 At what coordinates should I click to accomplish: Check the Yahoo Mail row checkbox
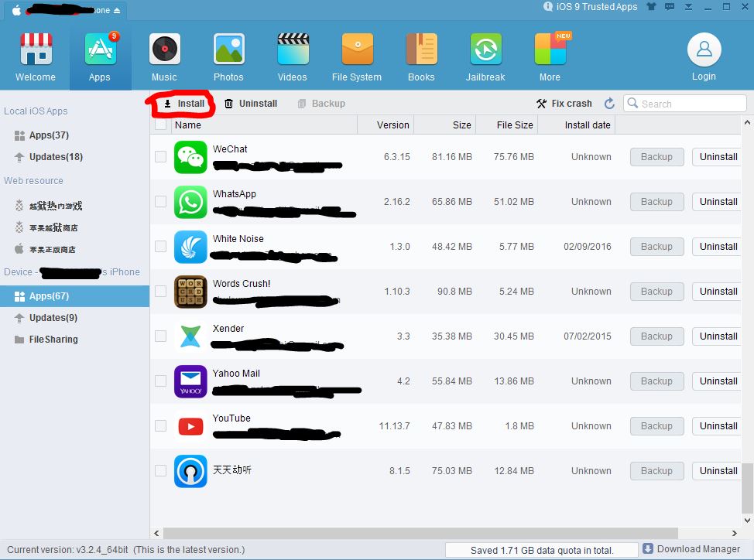click(160, 381)
